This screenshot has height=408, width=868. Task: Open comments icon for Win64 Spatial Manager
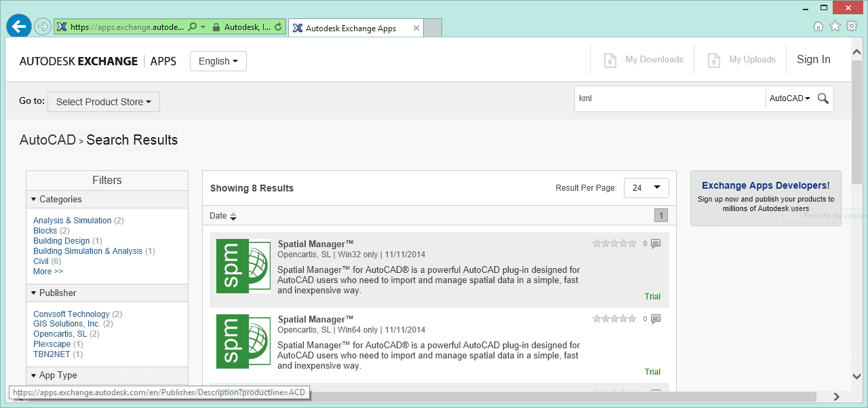click(x=656, y=319)
